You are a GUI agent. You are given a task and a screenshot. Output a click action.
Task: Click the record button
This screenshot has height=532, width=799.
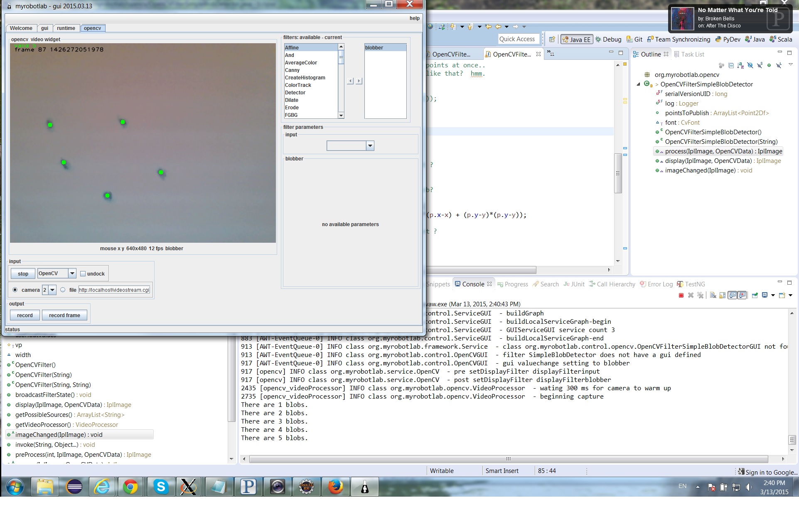pos(25,315)
